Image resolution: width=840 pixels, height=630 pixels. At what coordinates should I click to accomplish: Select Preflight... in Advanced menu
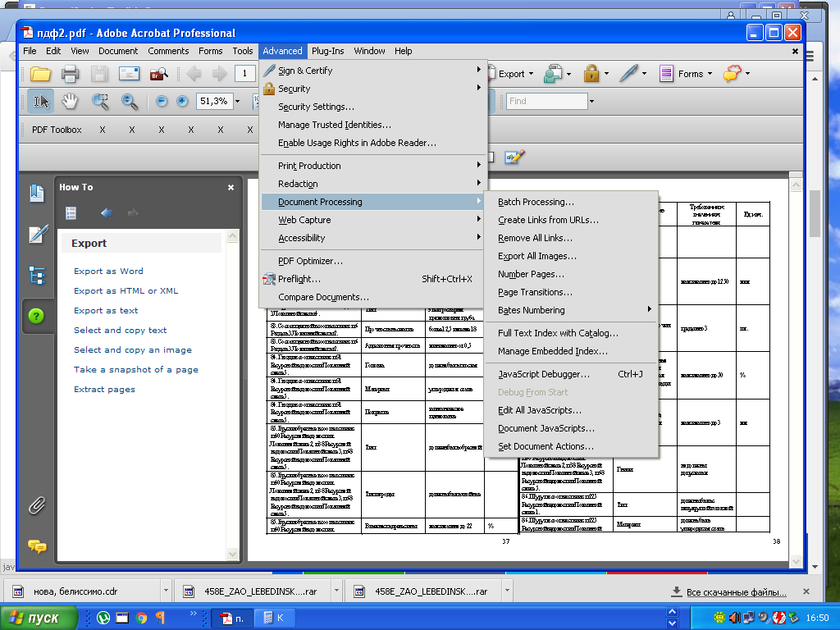tap(373, 279)
